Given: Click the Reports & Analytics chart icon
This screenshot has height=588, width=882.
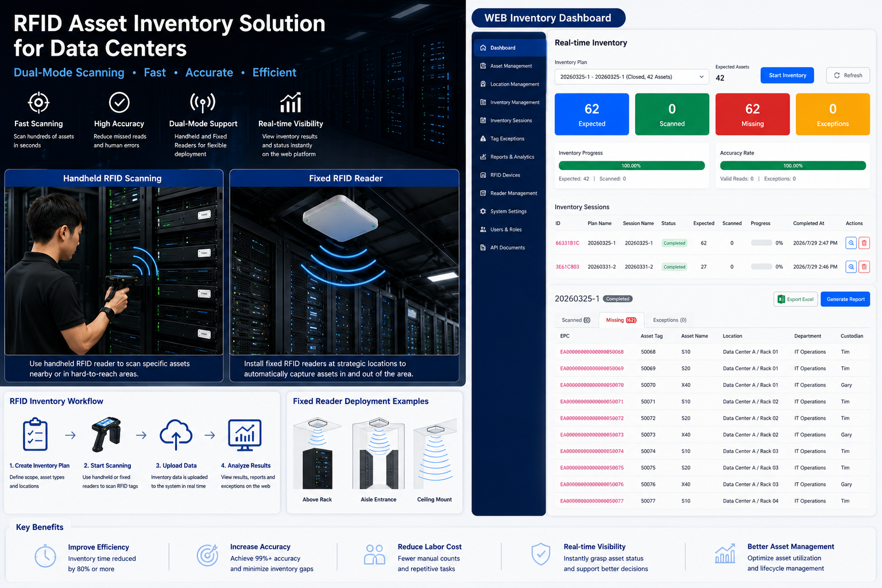Looking at the screenshot, I should point(483,157).
